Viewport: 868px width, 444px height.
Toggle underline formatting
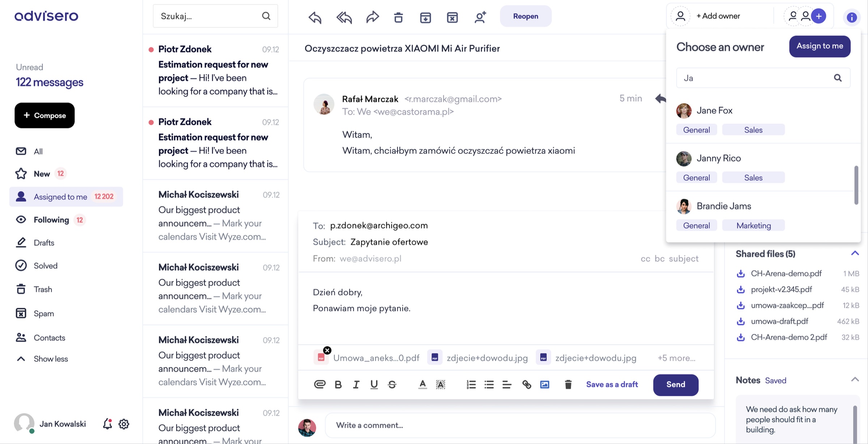pyautogui.click(x=374, y=384)
